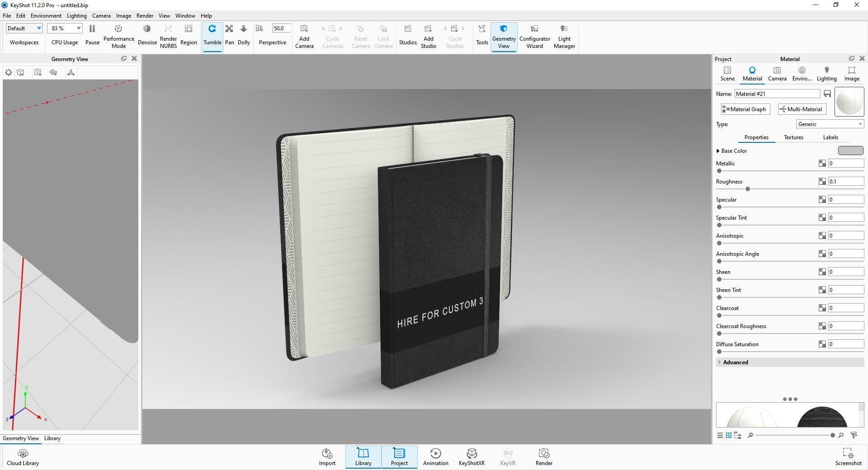
Task: Toggle texture for Diffuse Saturation
Action: click(x=822, y=344)
